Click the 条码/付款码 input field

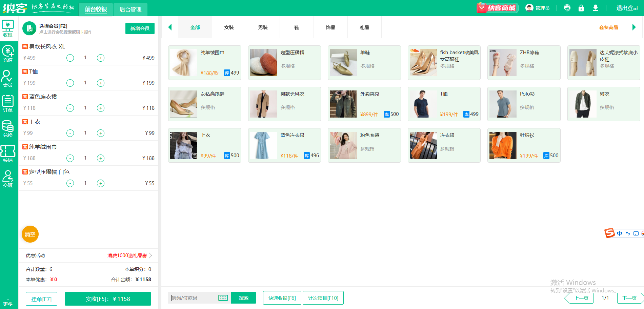(194, 298)
